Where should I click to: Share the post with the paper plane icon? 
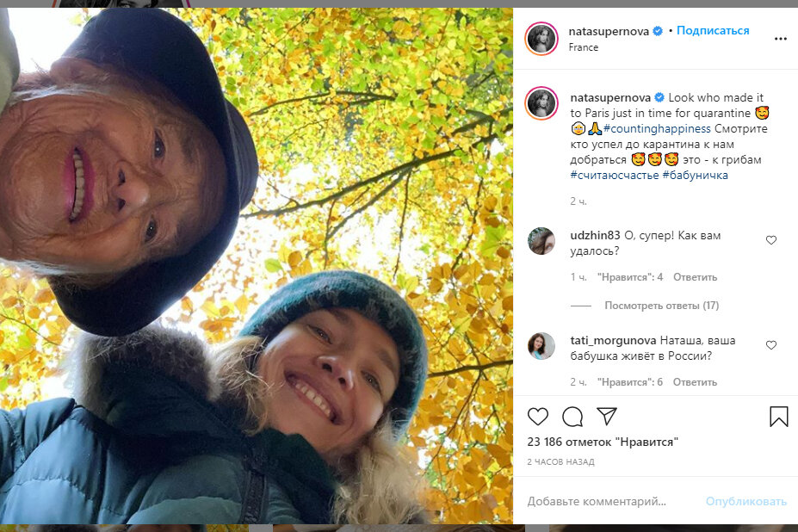605,417
